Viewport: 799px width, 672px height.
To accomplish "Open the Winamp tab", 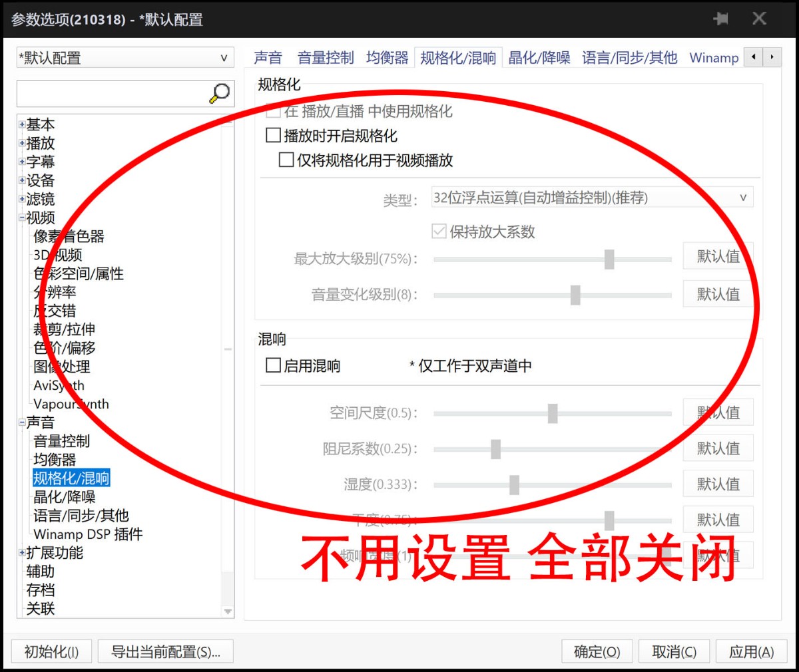I will click(x=714, y=58).
